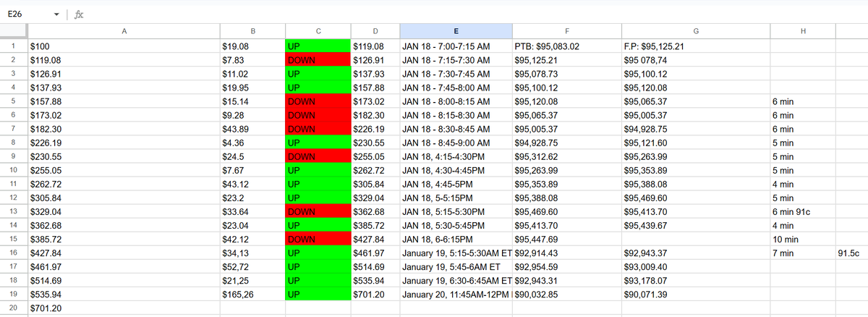
Task: Select column A header
Action: [124, 31]
